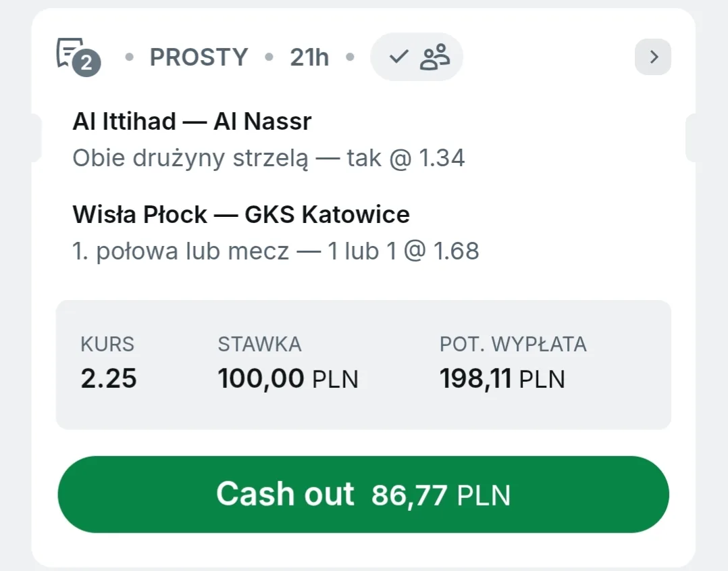Screen dimensions: 728x571
Task: Expand bet details with the right chevron
Action: (653, 57)
